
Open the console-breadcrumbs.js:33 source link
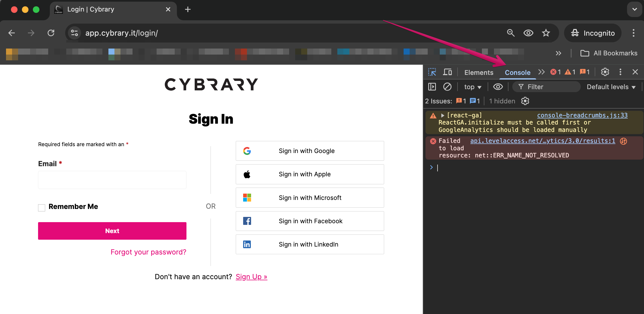pyautogui.click(x=582, y=115)
